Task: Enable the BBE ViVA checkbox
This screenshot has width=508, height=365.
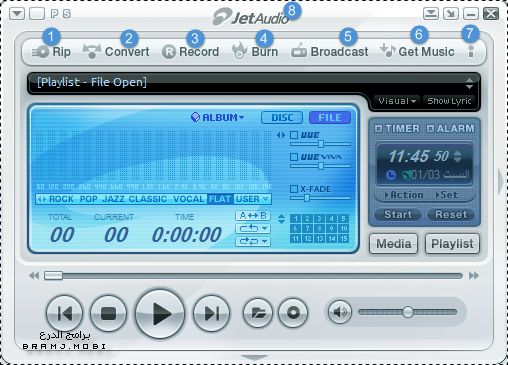Action: coord(294,157)
